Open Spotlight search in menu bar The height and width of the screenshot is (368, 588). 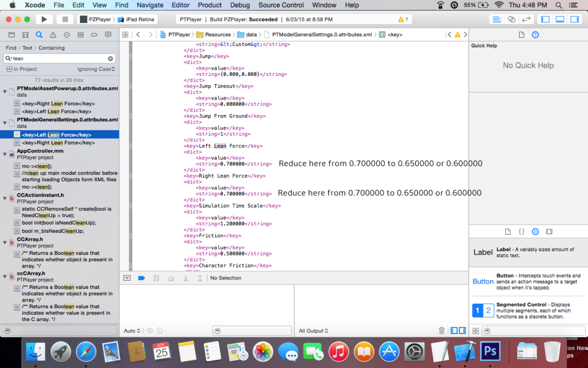point(558,5)
